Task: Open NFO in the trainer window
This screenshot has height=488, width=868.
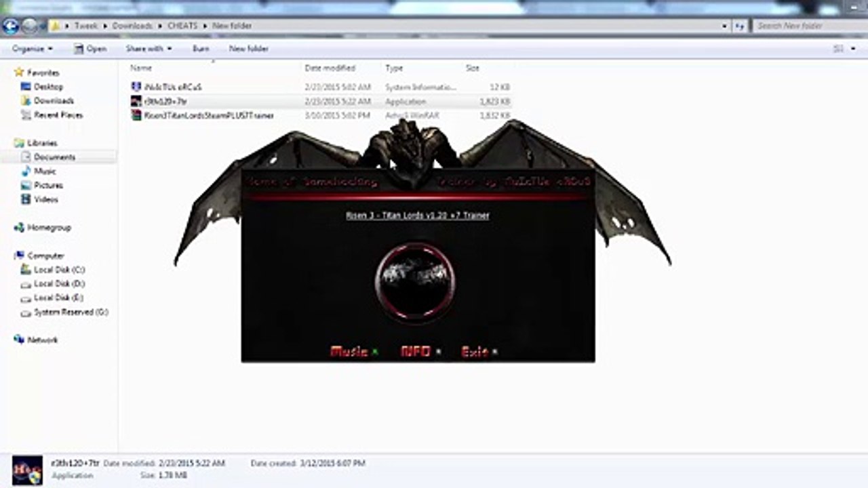Action: tap(416, 351)
